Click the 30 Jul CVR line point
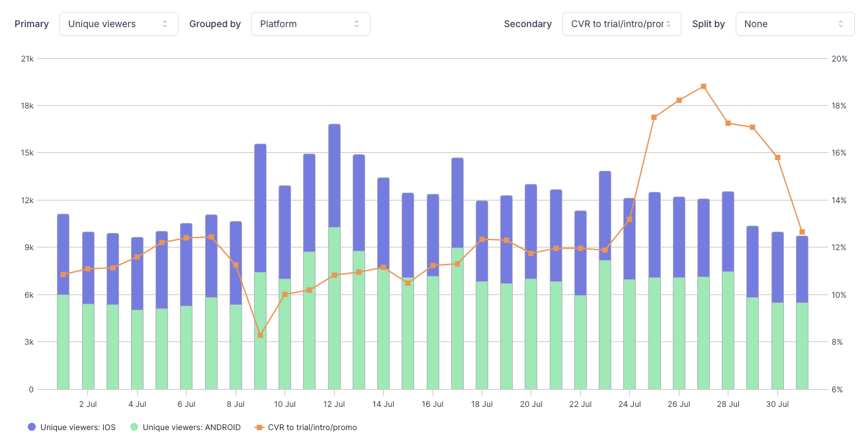 click(x=777, y=157)
